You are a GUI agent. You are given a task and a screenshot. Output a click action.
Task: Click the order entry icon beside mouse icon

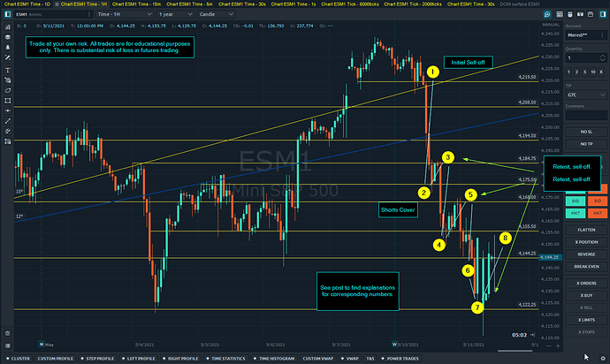[580, 14]
